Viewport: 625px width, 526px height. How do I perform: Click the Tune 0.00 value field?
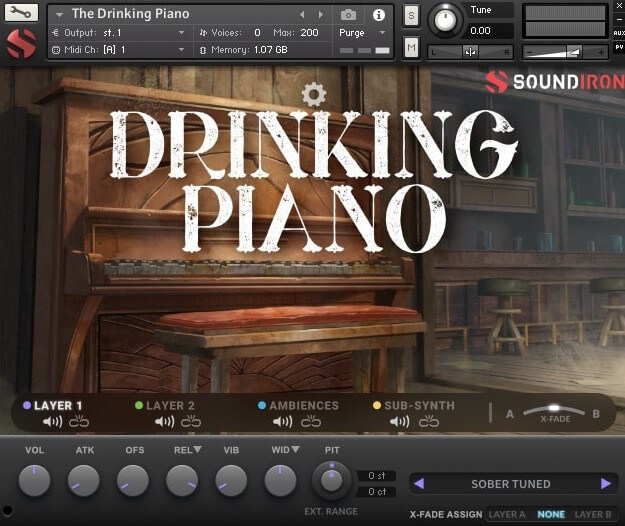[x=488, y=31]
